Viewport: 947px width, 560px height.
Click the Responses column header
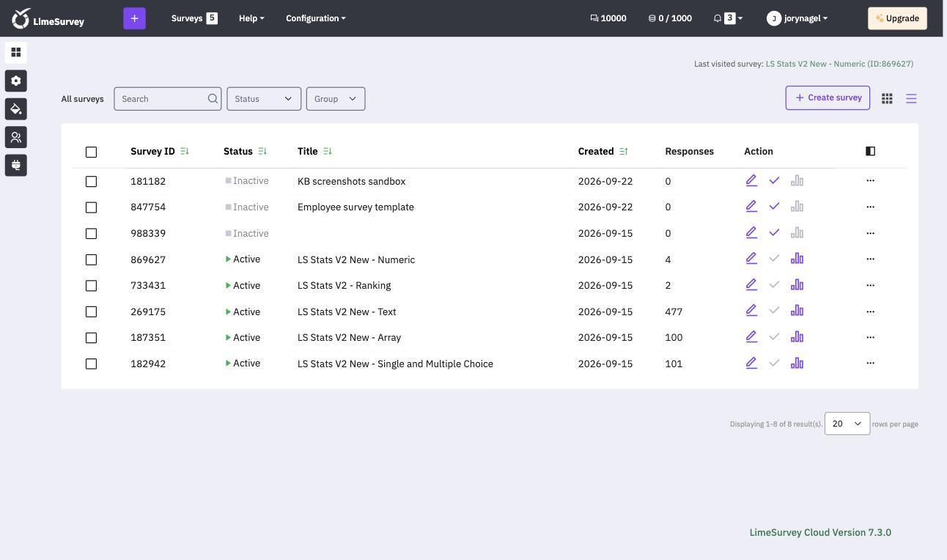click(689, 151)
